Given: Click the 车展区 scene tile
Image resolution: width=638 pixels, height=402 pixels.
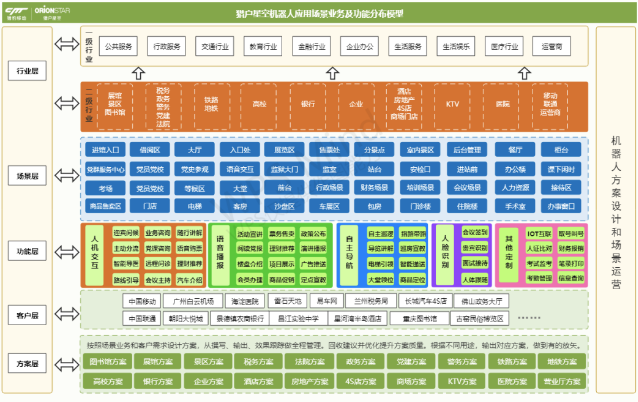Looking at the screenshot, I should click(329, 206).
